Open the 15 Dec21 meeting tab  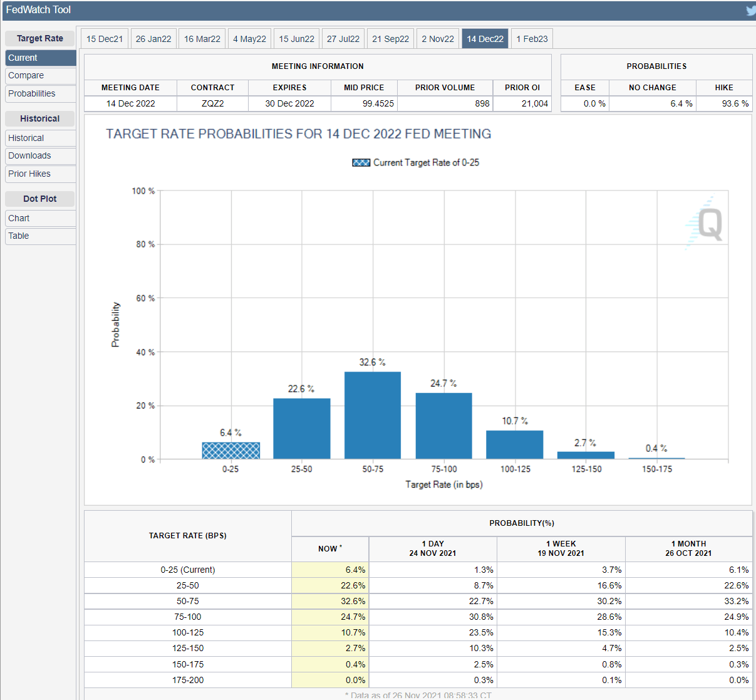point(105,39)
